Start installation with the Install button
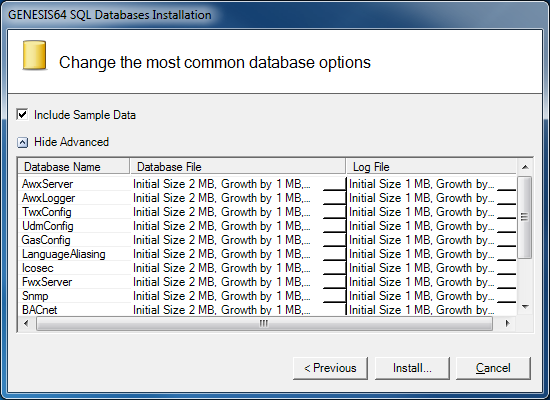The image size is (550, 400). click(x=412, y=368)
